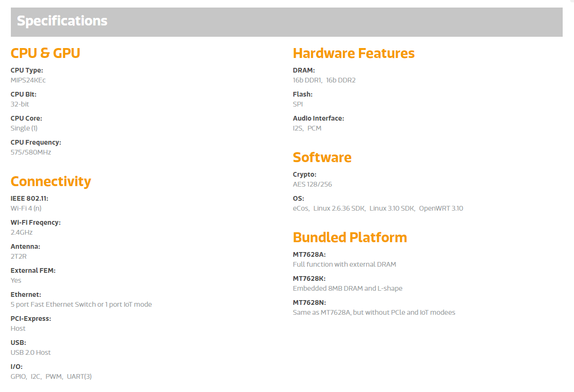Click the Connectivity section heading
This screenshot has width=574, height=392.
click(x=51, y=181)
